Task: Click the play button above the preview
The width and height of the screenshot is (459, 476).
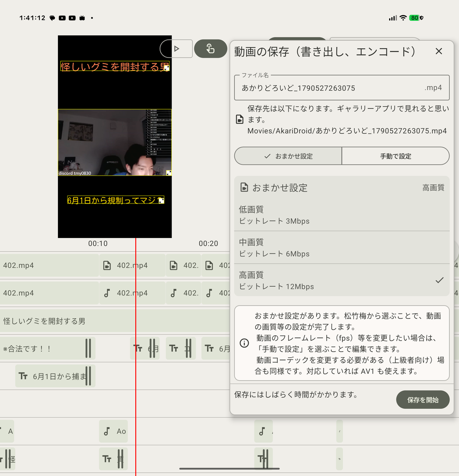Action: pos(176,49)
